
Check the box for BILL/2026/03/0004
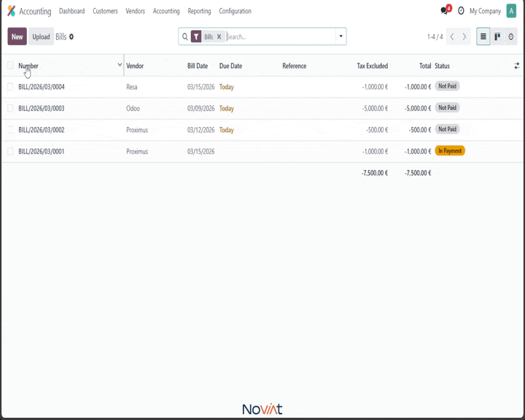(x=10, y=87)
